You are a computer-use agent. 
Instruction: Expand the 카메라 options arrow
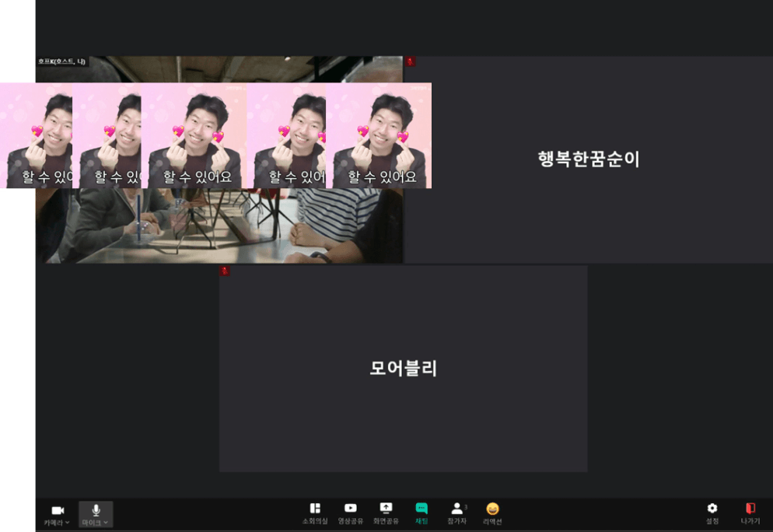(x=68, y=523)
